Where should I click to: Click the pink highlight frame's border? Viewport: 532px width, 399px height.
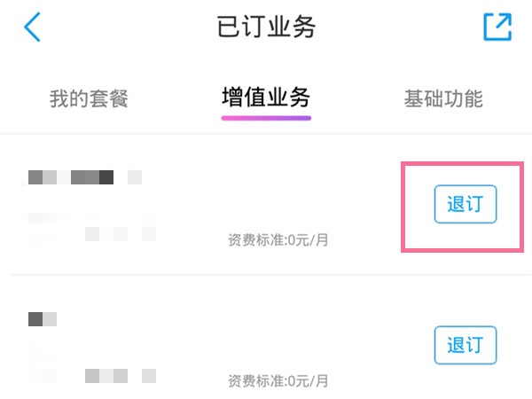[403, 206]
